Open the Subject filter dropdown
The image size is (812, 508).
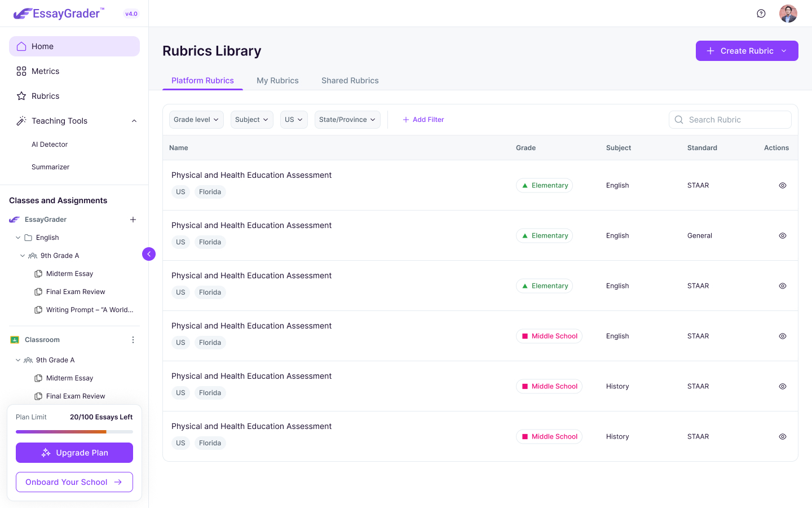pos(252,120)
